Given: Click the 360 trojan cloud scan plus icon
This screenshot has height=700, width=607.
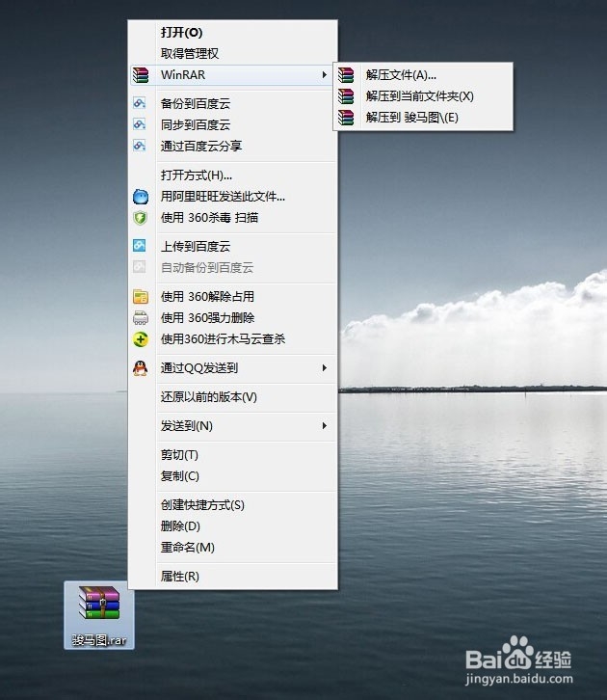Looking at the screenshot, I should 141,339.
